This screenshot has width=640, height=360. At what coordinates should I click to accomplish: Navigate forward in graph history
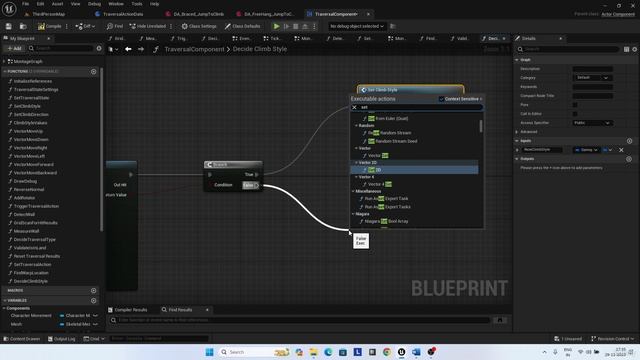141,49
